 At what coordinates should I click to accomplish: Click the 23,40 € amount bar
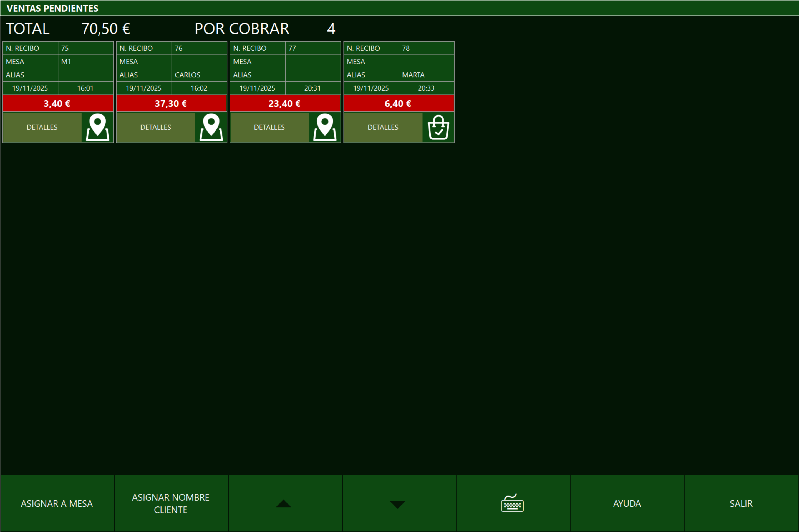coord(285,103)
